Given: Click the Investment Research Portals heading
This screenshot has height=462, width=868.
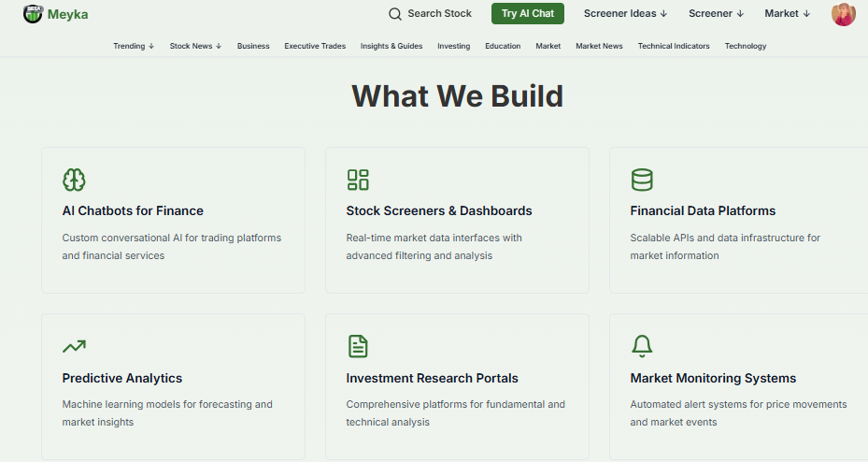Looking at the screenshot, I should (x=432, y=379).
